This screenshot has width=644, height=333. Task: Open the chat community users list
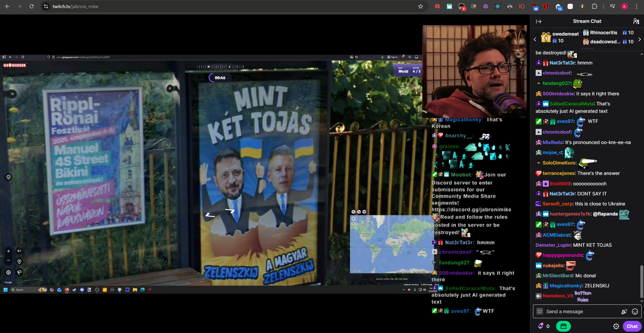[636, 21]
